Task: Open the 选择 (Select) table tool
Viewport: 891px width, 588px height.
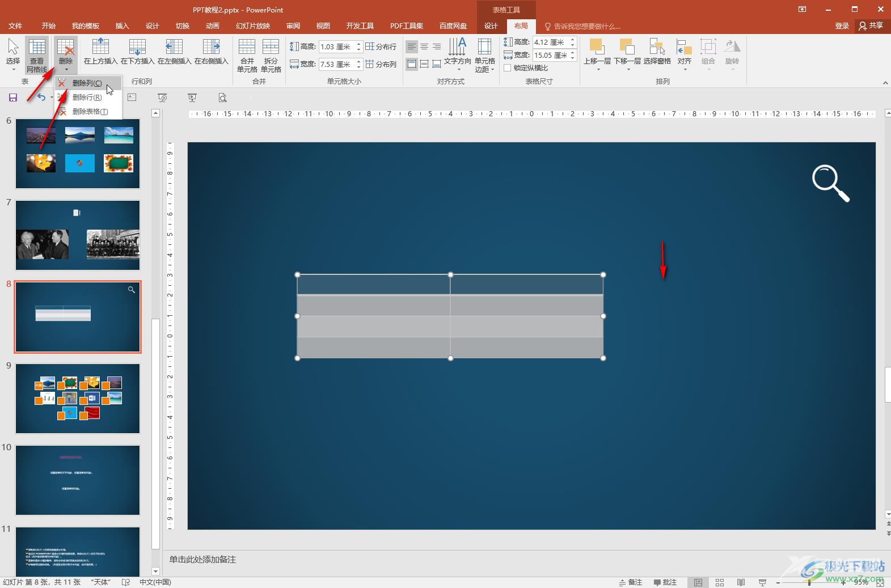Action: coord(12,54)
